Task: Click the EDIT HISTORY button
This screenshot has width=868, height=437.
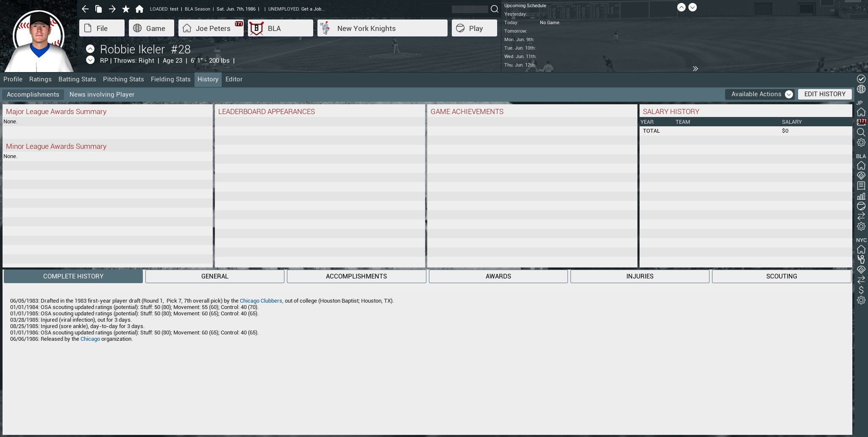Action: (x=825, y=94)
